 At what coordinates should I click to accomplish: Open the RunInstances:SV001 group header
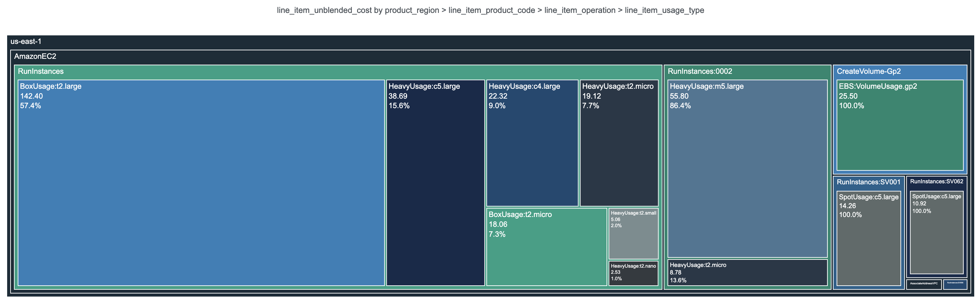(x=868, y=182)
